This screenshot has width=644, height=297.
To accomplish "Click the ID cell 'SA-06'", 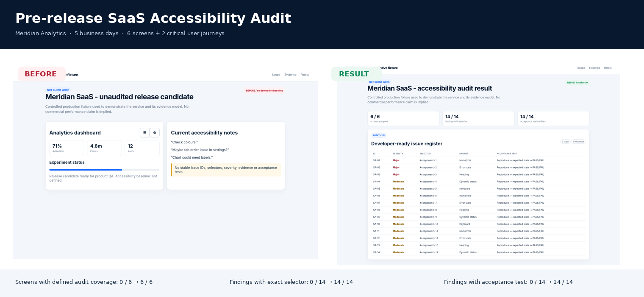I will pyautogui.click(x=377, y=196).
